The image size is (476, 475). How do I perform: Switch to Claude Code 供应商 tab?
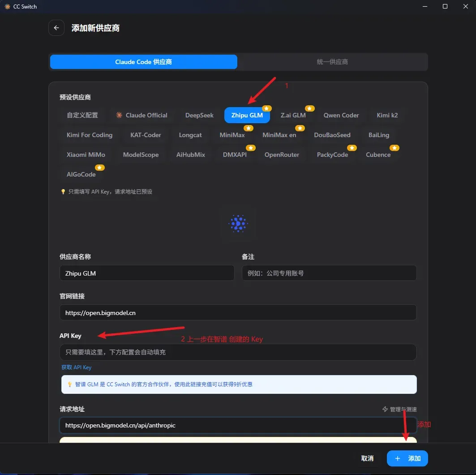coord(144,62)
